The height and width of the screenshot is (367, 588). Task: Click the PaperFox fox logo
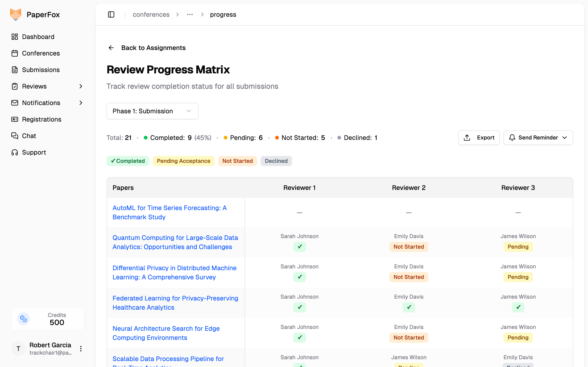click(16, 14)
